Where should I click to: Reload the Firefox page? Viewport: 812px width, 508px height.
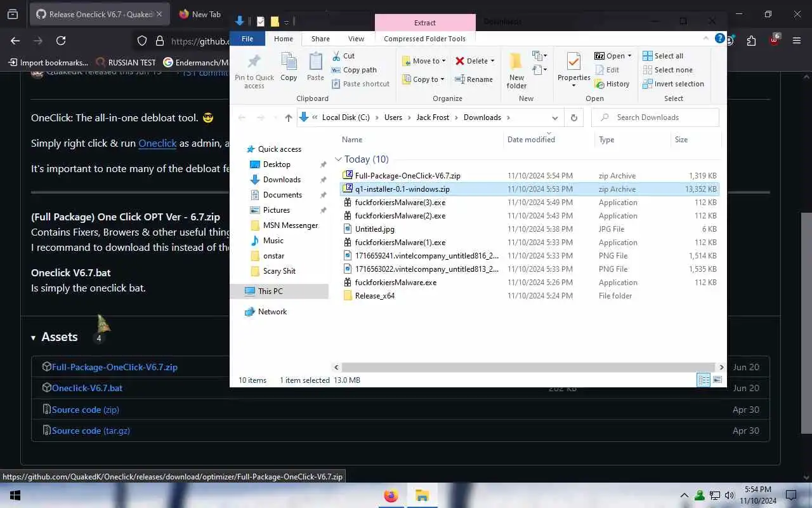point(61,41)
